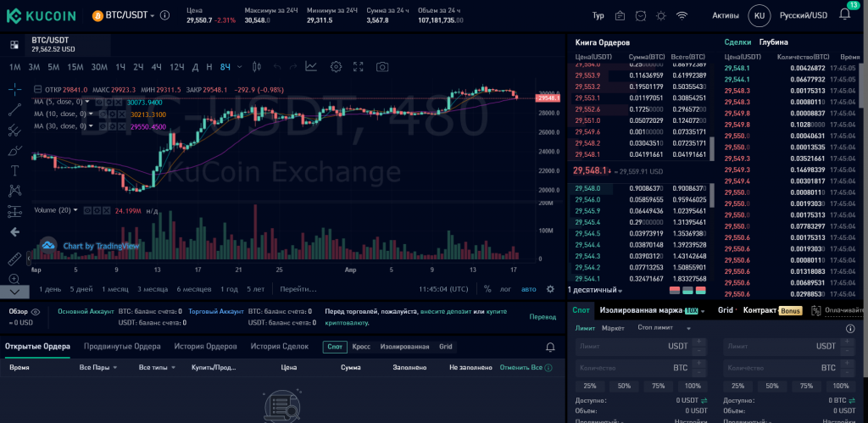Expand the MA (5, close, 0) indicator menu

(87, 102)
